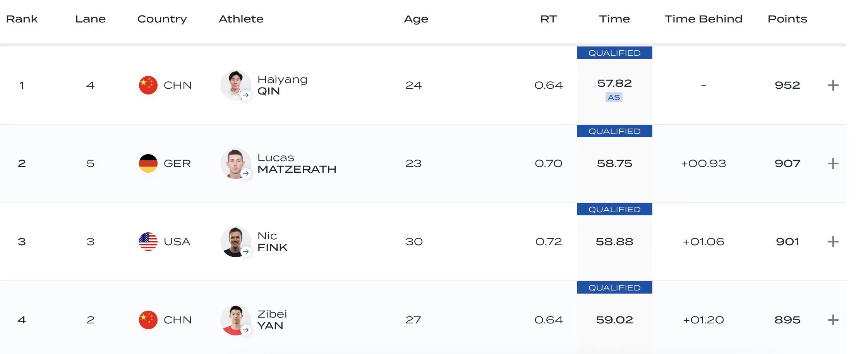Open Zibei Yan's profile arrow icon

click(246, 330)
